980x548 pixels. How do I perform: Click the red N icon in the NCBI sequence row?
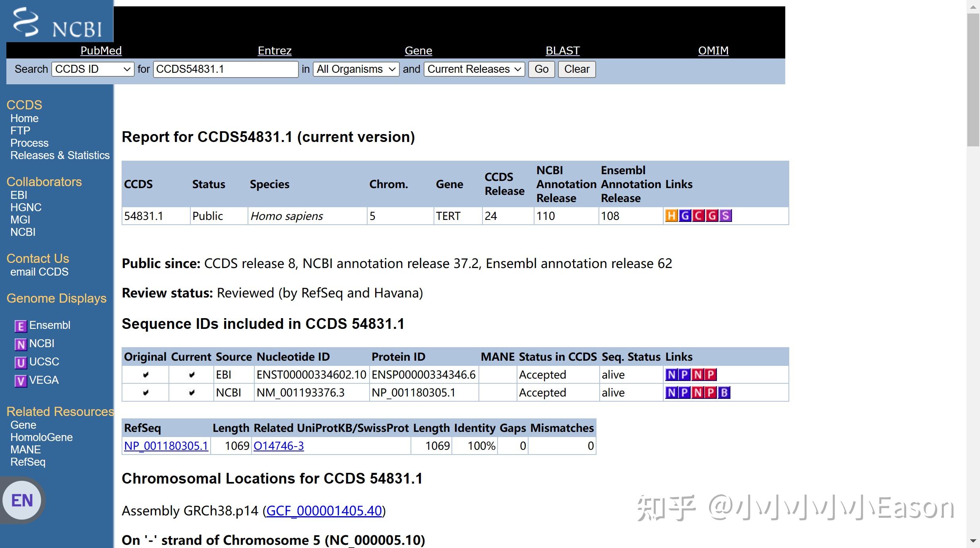[698, 393]
